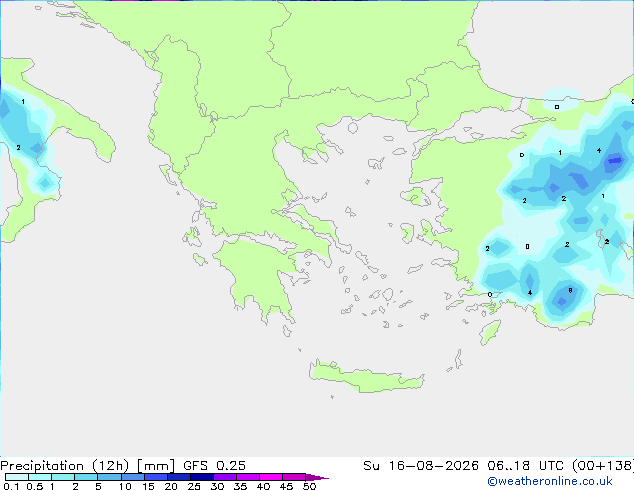
Task: Click the 20–25 mm dark blue swatch
Action: tap(179, 477)
